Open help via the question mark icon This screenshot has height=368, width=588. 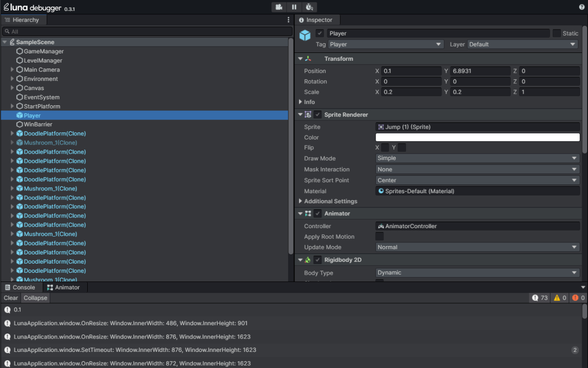582,7
